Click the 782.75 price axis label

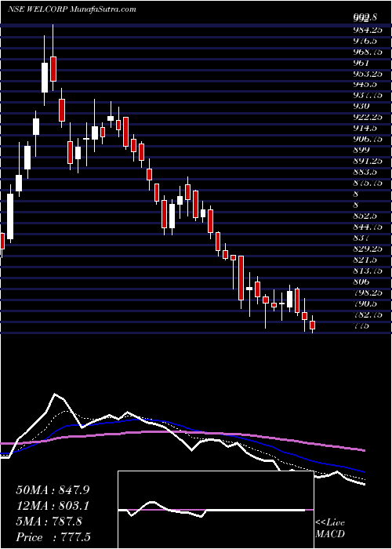coord(368,314)
